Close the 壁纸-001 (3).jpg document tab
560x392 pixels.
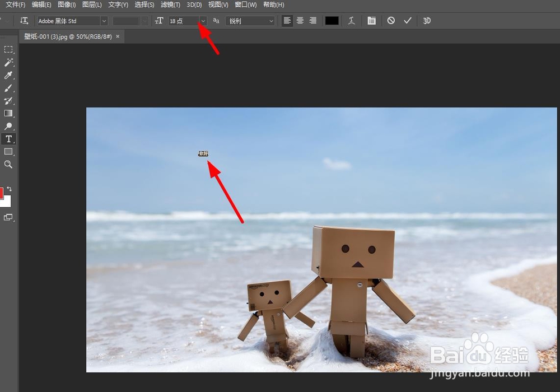[x=118, y=36]
